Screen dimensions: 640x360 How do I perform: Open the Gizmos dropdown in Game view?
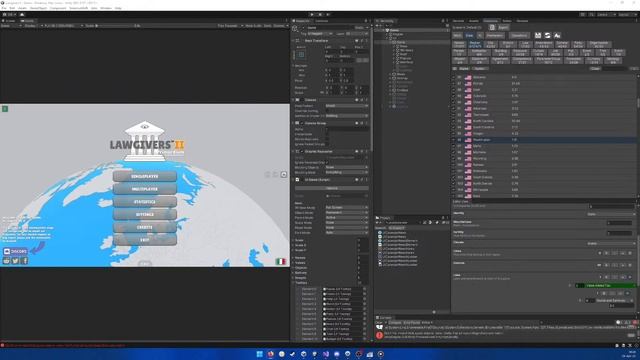pyautogui.click(x=280, y=26)
